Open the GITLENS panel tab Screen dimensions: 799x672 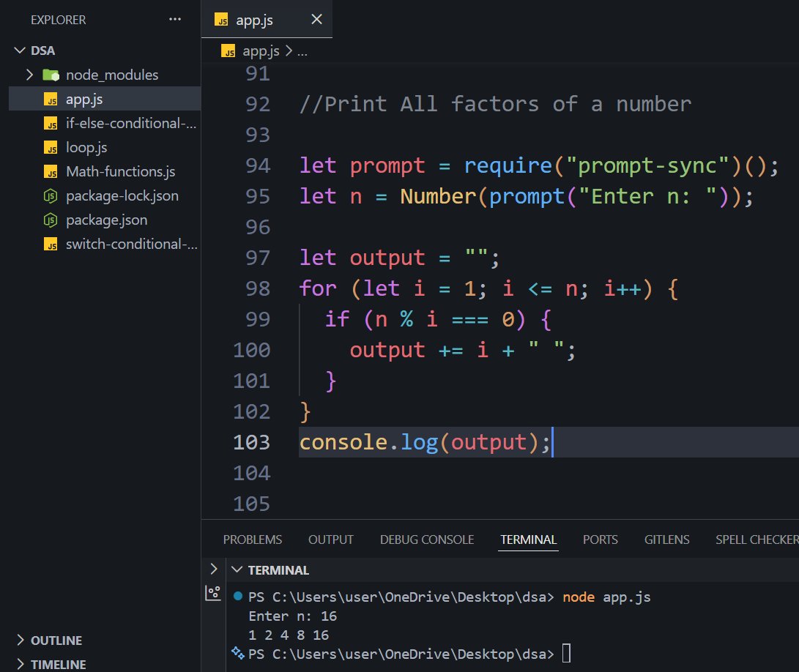[666, 540]
